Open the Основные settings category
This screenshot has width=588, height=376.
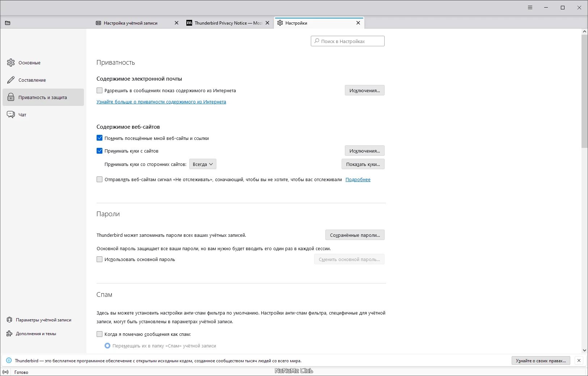click(x=43, y=63)
